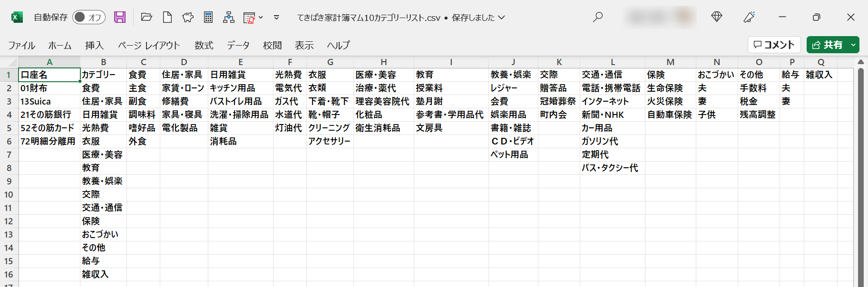
Task: Open the 校閲 ribbon tab
Action: coord(272,45)
